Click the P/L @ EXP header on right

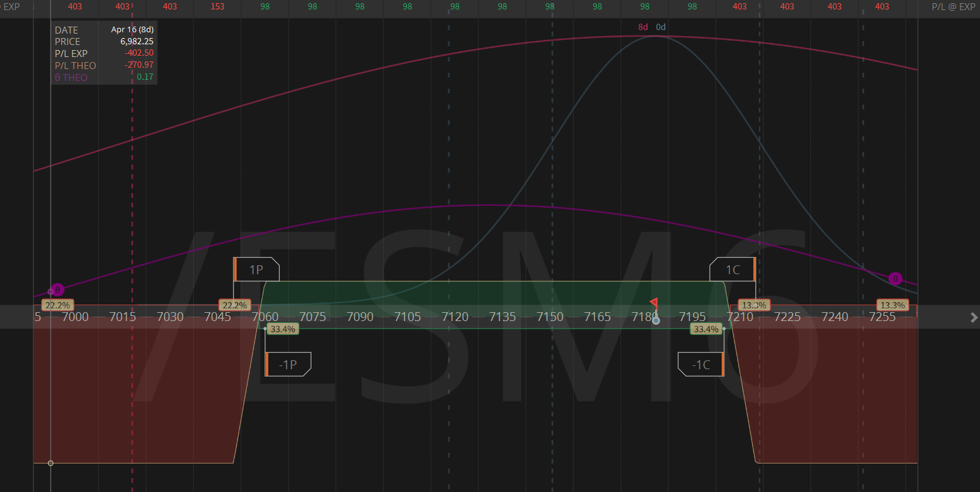point(953,7)
